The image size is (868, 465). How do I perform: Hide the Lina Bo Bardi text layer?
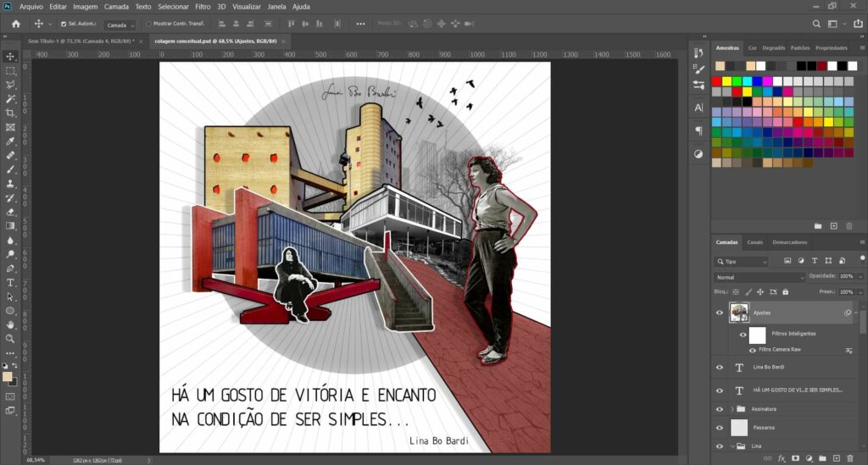[720, 367]
